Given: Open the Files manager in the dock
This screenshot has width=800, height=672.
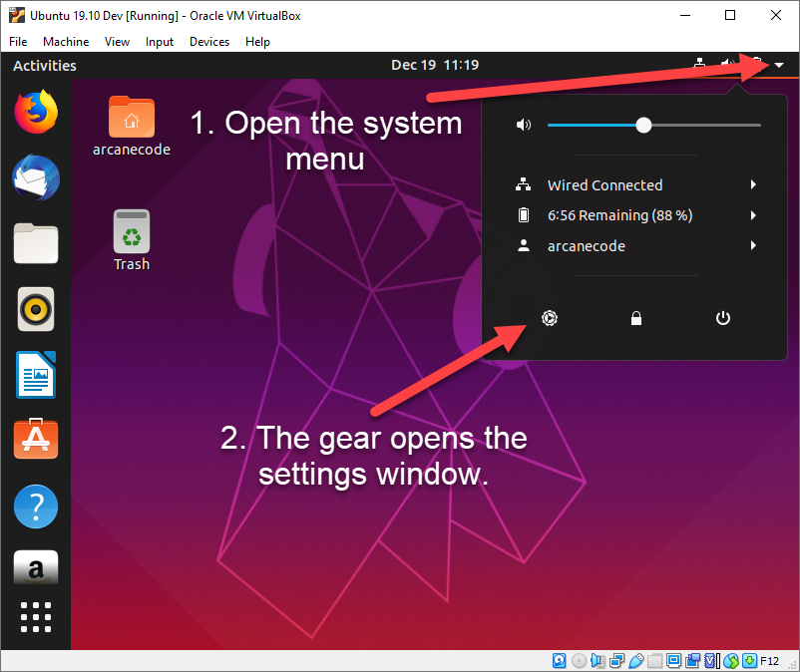Looking at the screenshot, I should click(36, 243).
